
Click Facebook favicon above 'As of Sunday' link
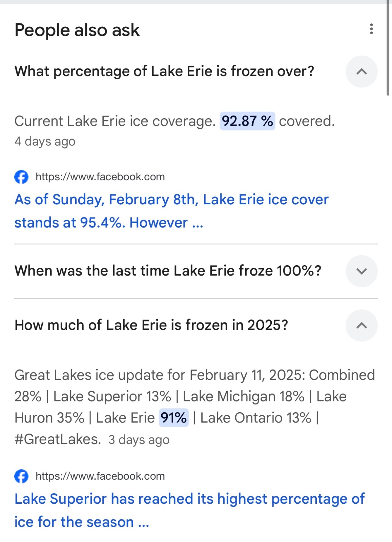[21, 177]
